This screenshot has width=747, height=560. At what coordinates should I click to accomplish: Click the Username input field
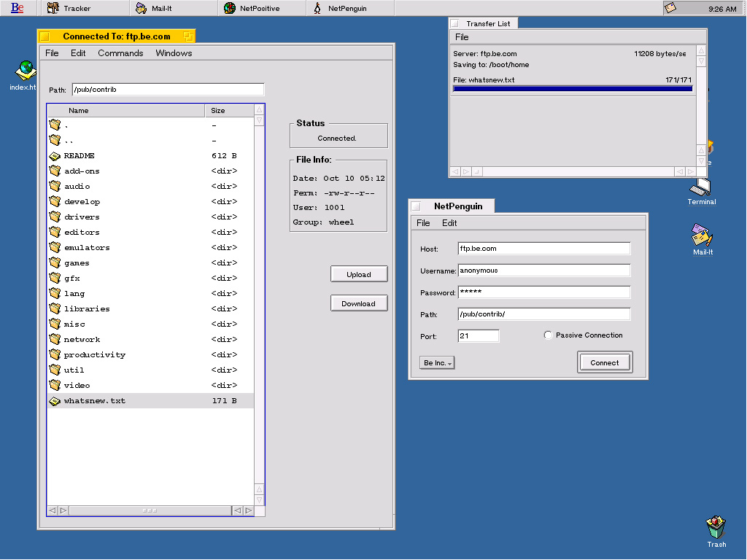[544, 271]
